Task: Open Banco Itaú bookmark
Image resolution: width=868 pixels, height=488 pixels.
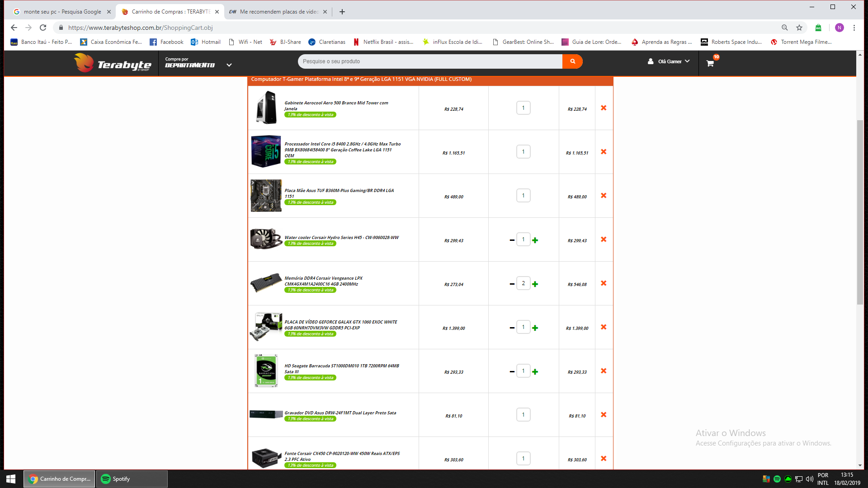Action: click(41, 42)
